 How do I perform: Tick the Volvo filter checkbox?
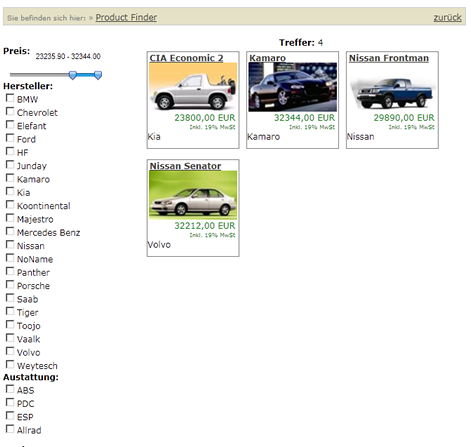[10, 351]
